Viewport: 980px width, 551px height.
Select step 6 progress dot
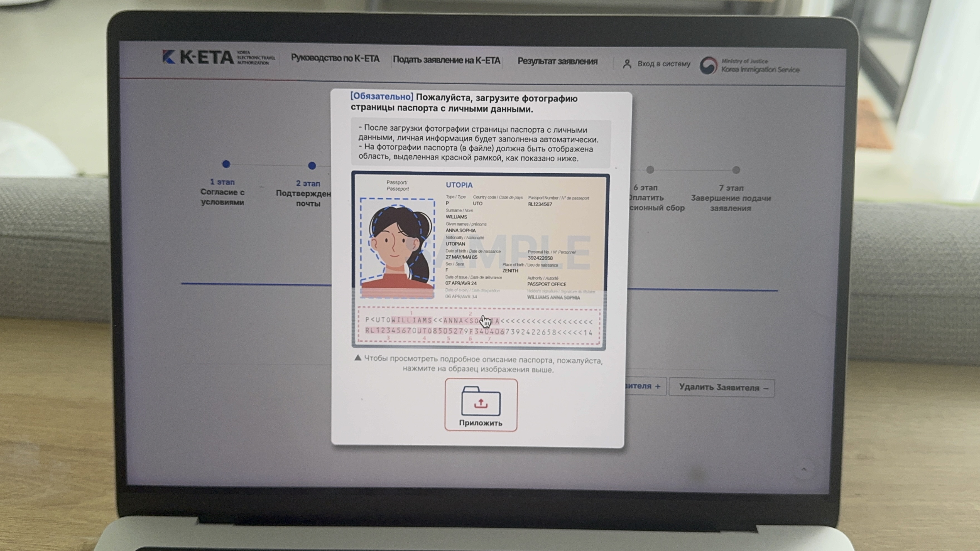650,169
